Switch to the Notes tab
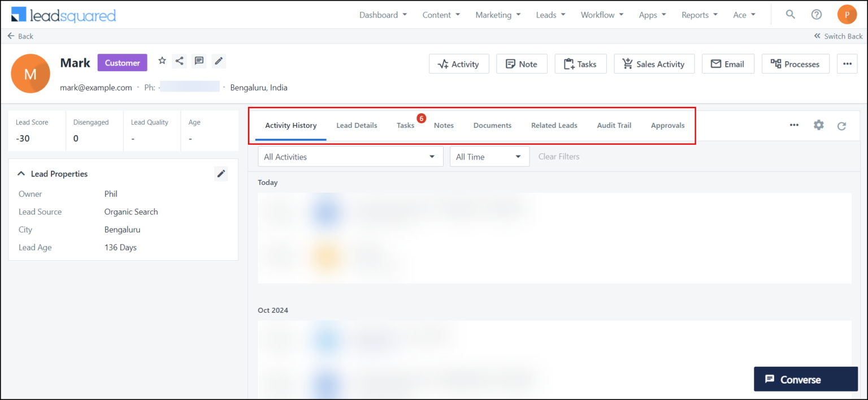 tap(444, 125)
